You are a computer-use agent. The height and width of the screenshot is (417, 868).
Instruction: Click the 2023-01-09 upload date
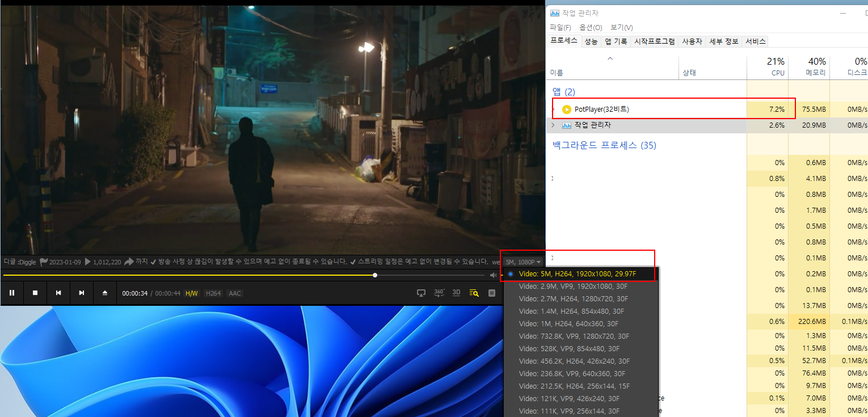[65, 262]
